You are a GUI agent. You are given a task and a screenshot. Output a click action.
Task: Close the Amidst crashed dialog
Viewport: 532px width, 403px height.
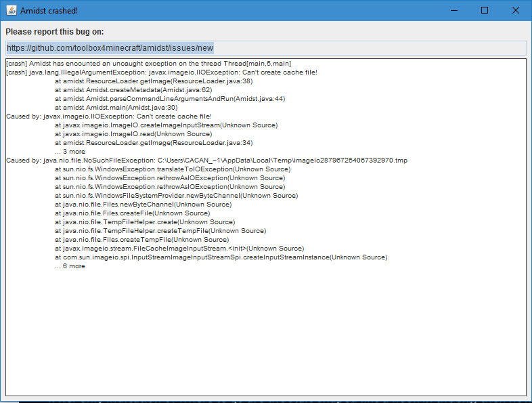(x=515, y=11)
